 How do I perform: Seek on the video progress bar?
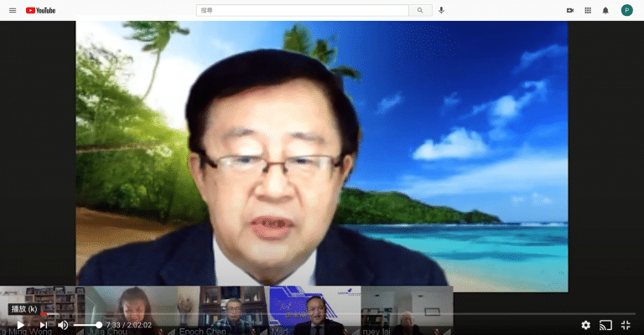322,314
